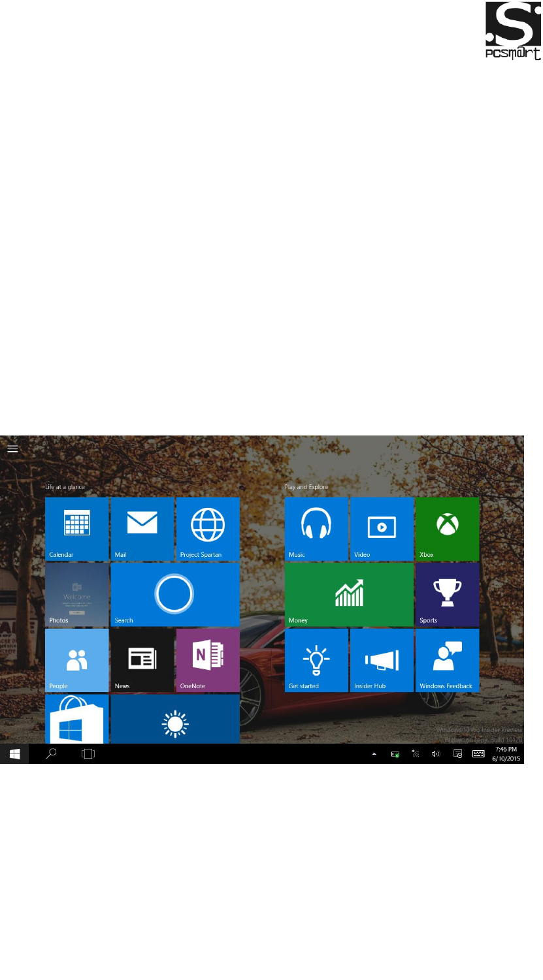The width and height of the screenshot is (543, 980).
Task: Show hidden system tray icons
Action: [x=374, y=754]
